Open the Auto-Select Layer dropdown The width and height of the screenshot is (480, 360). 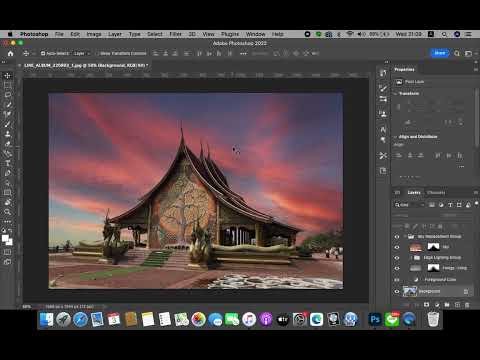coord(82,53)
